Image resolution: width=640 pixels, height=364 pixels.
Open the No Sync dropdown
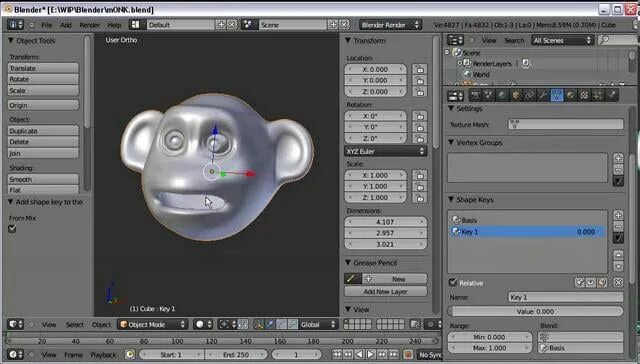click(x=430, y=355)
